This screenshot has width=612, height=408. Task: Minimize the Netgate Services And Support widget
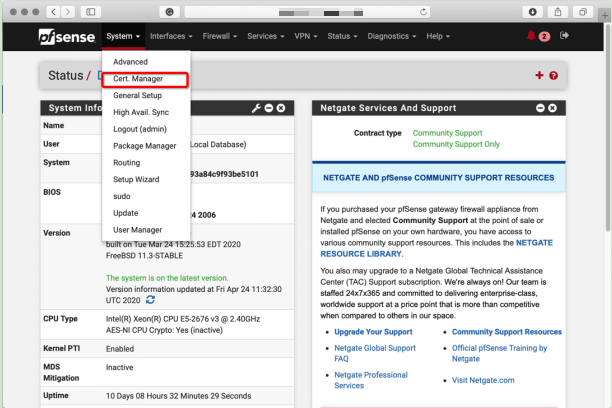[540, 108]
